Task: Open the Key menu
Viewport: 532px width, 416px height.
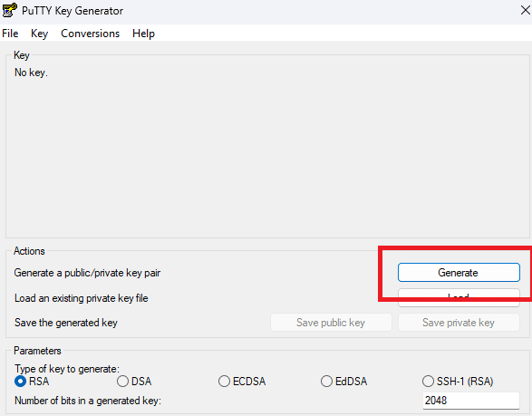Action: [39, 34]
